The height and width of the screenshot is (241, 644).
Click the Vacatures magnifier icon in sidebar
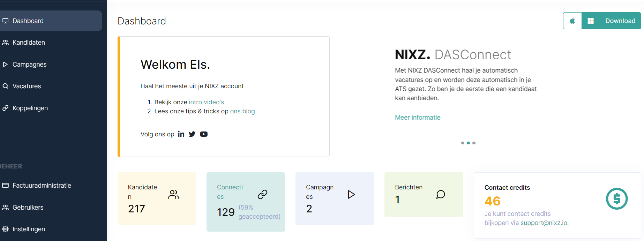click(x=5, y=86)
